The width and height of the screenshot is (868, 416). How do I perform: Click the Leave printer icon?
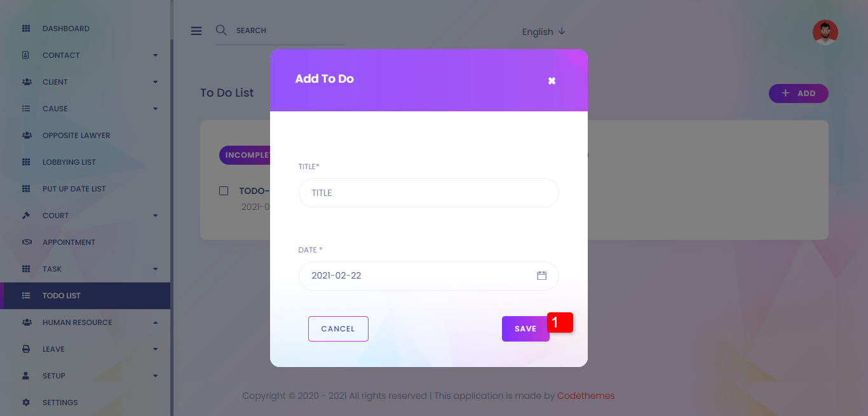(x=26, y=349)
